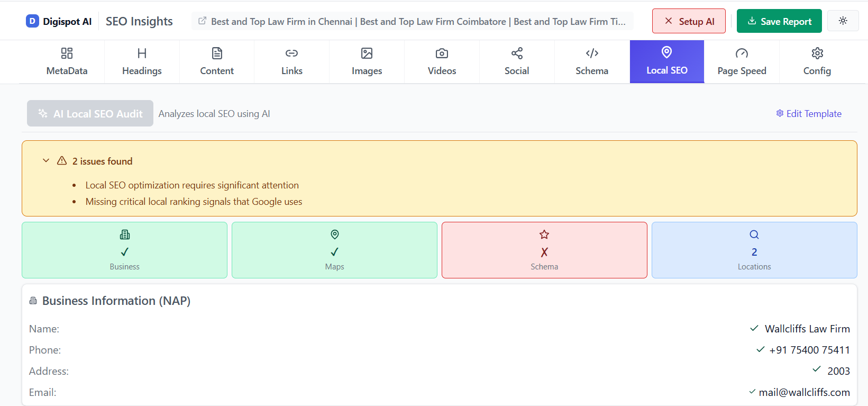Click the Edit Template link
868x406 pixels.
pyautogui.click(x=809, y=114)
